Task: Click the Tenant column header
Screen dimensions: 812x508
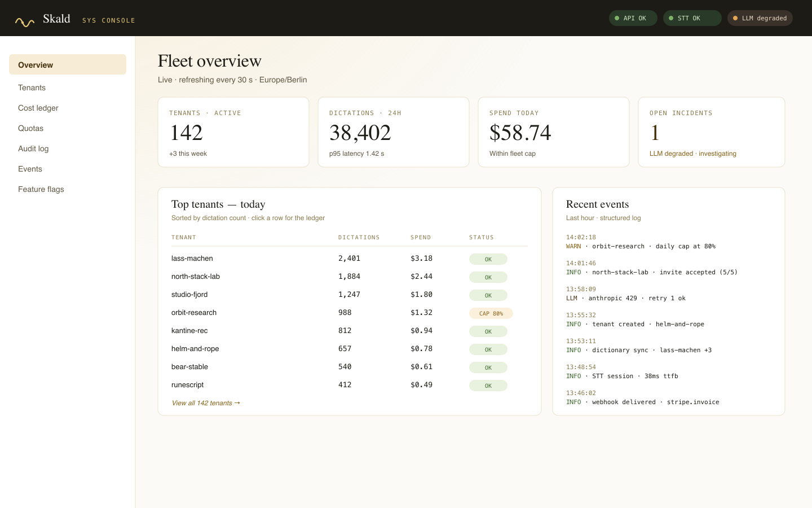Action: (x=184, y=238)
